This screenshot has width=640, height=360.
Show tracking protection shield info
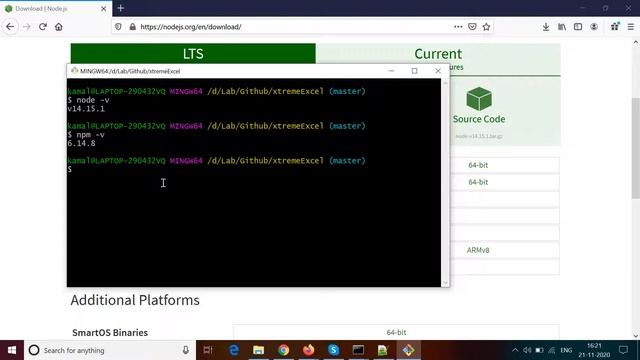pos(118,27)
